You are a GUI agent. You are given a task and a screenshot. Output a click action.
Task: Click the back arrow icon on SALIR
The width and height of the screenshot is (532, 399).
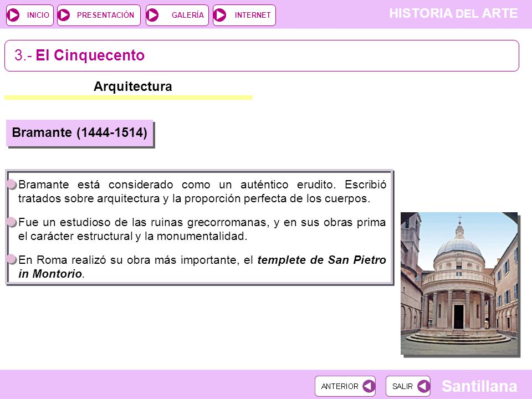[424, 386]
